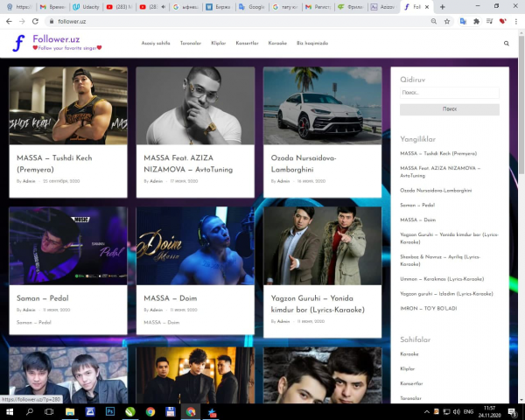Click the taskbar clock showing 11:57
Viewport: 525px width, 420px height.
[489, 411]
